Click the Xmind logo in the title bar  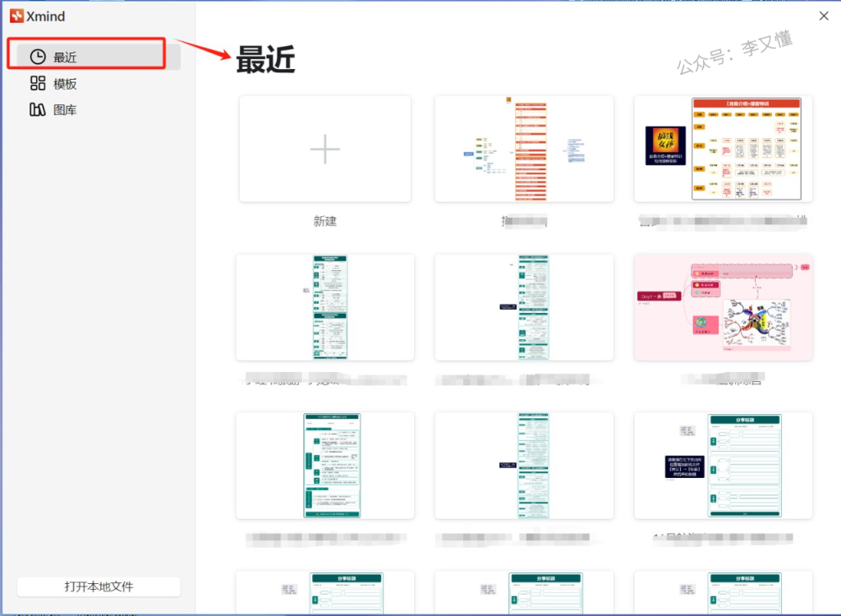(16, 16)
